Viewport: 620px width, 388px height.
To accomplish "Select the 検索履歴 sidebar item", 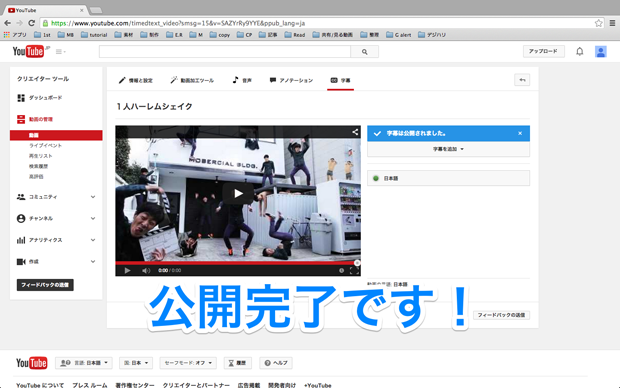I will (38, 166).
